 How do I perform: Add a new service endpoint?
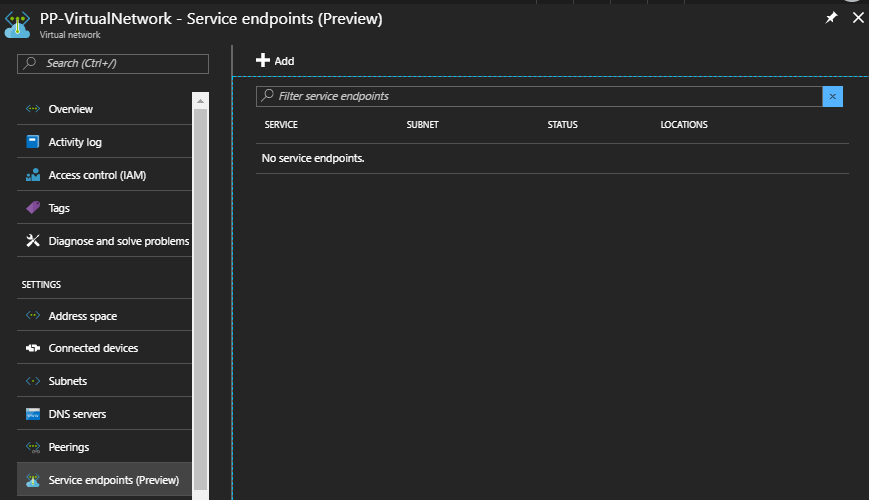tap(275, 60)
